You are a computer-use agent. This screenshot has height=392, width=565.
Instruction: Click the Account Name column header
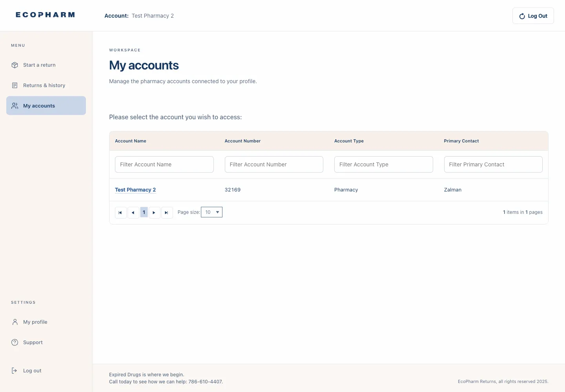click(x=131, y=141)
